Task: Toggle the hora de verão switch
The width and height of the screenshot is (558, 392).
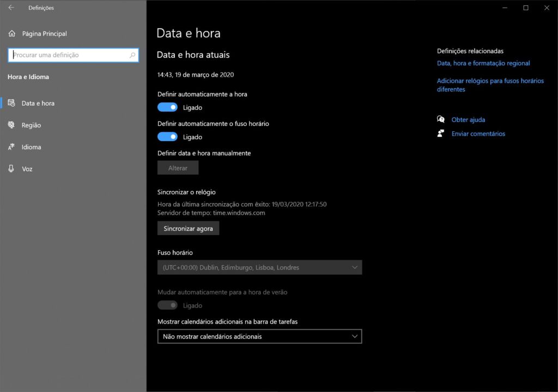Action: coord(167,305)
